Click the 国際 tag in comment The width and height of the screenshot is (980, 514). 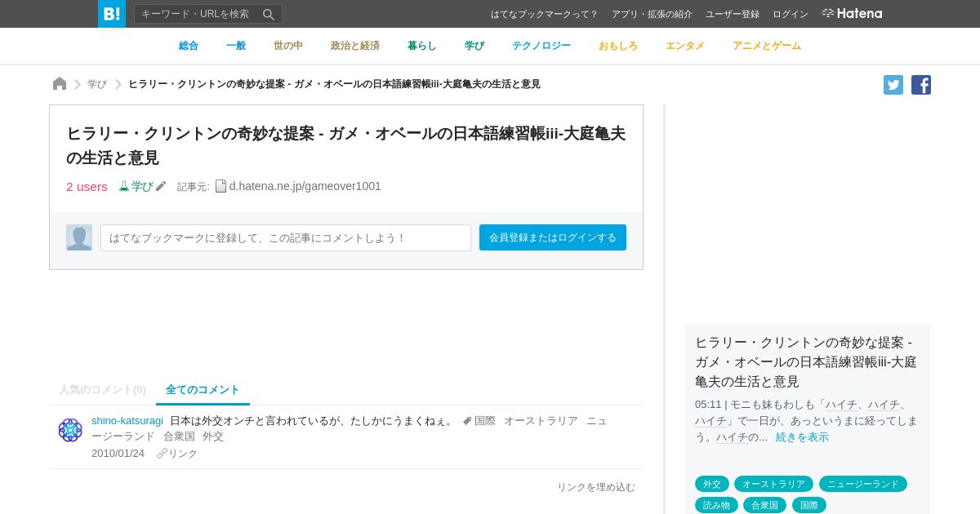point(485,421)
